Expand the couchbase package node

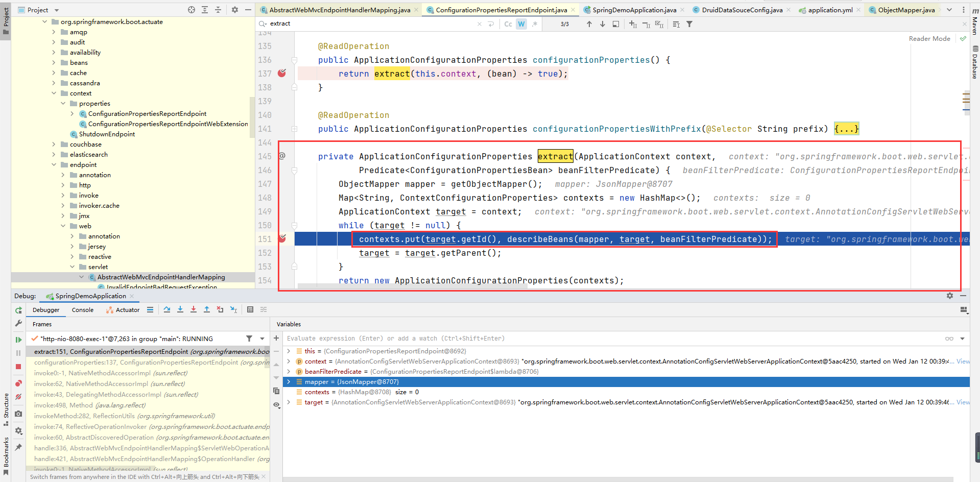point(54,144)
